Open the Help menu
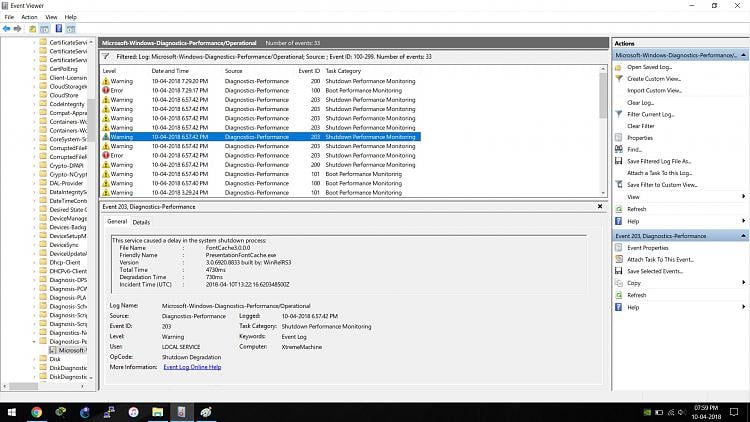 click(x=71, y=17)
